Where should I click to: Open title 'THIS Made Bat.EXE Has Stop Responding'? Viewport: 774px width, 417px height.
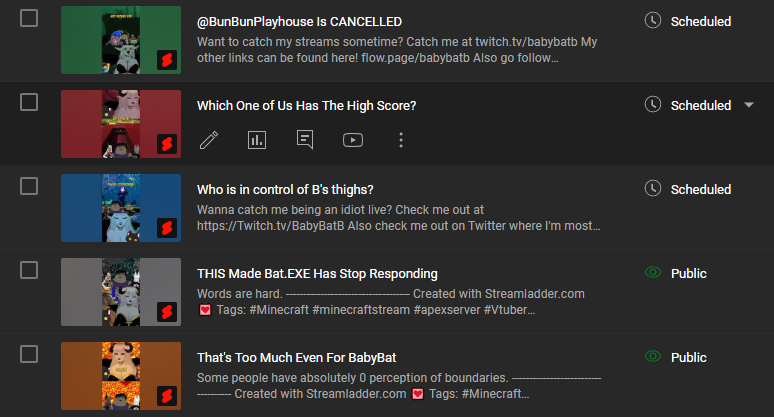317,274
